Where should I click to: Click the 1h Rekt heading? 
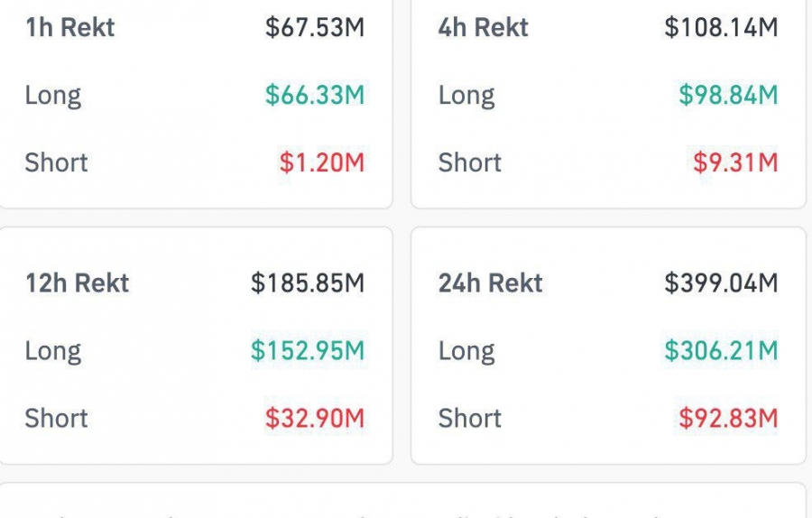click(x=70, y=28)
